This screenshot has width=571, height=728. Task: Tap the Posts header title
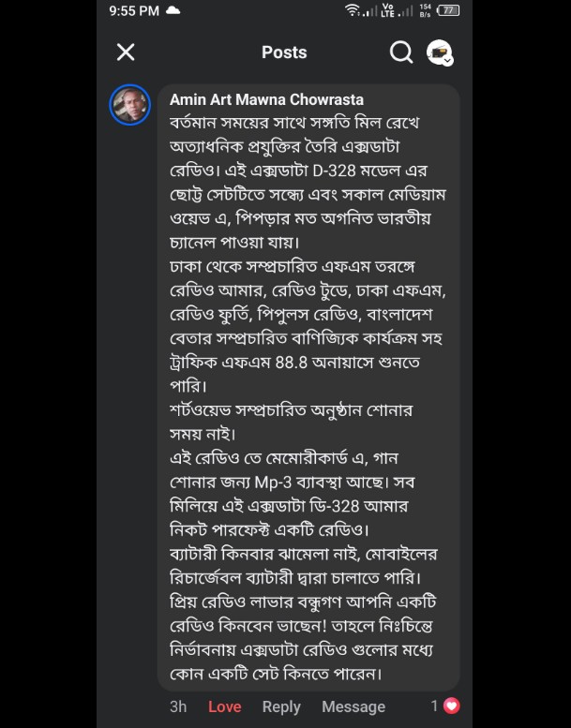pos(284,52)
